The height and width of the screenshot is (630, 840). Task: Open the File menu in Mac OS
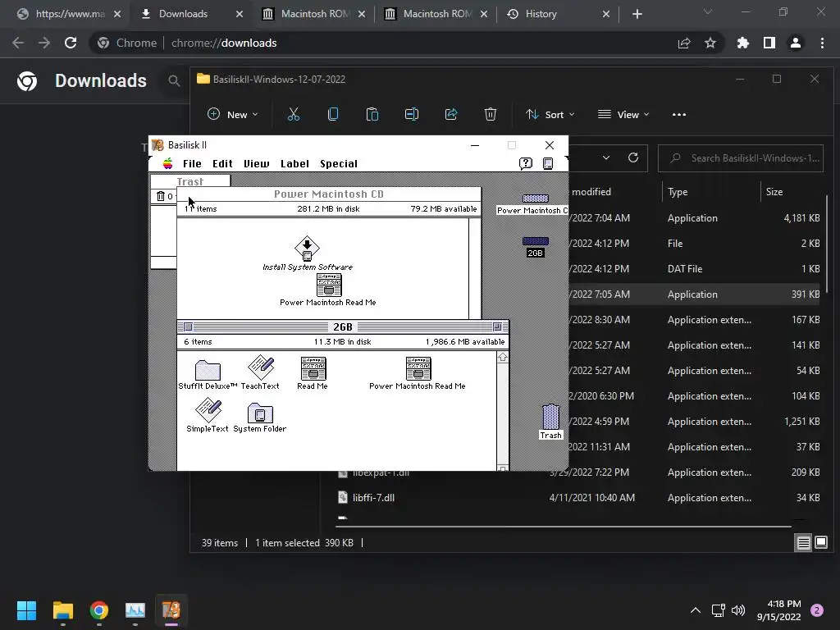click(192, 163)
